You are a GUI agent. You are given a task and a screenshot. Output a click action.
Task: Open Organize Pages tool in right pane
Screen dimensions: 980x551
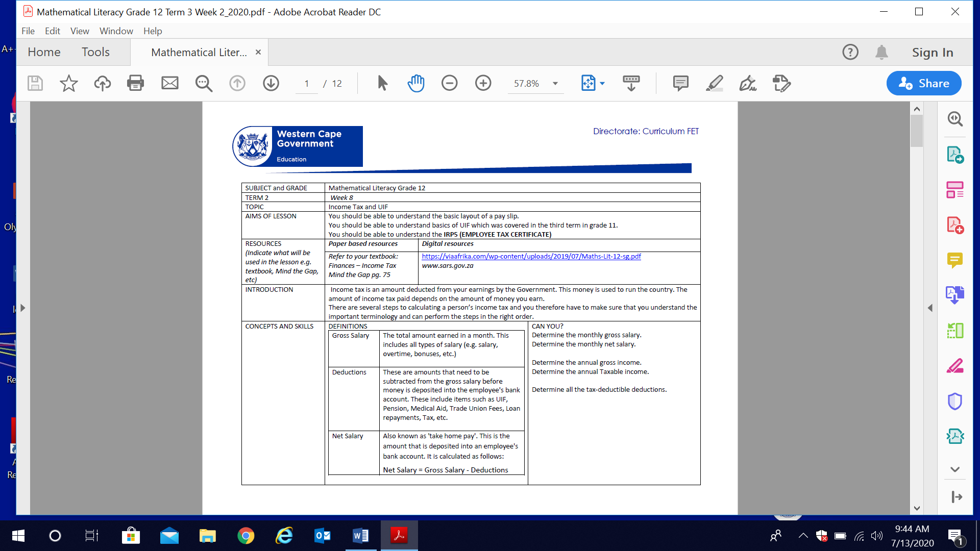pyautogui.click(x=955, y=190)
